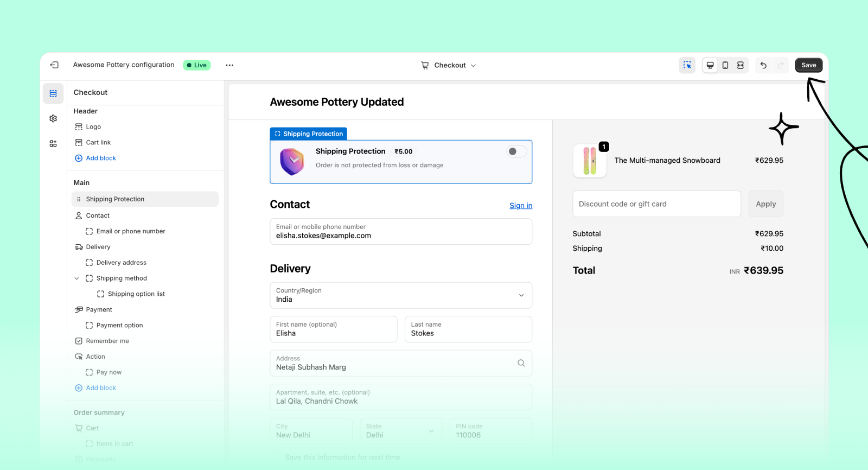
Task: Click the undo arrow icon
Action: click(763, 65)
